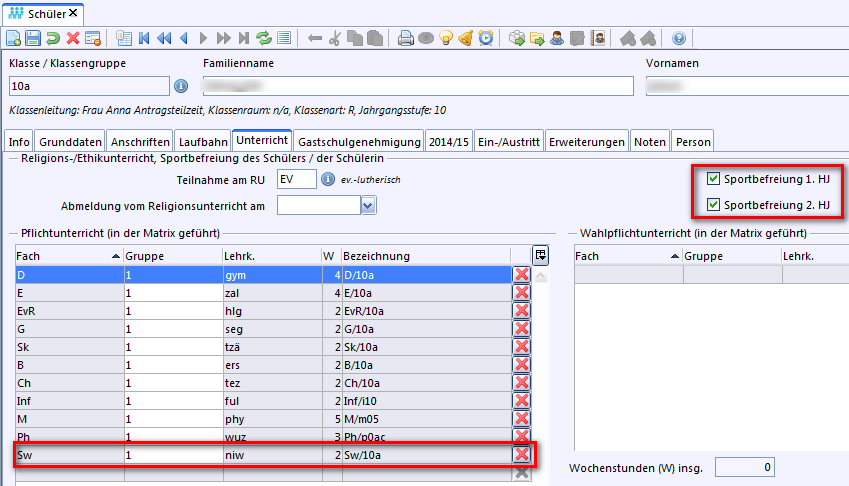Viewport: 849px width, 486px height.
Task: Click the green refresh arrows icon
Action: click(264, 39)
